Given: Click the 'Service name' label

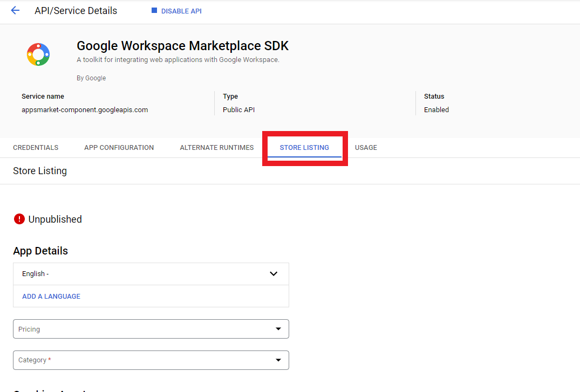Looking at the screenshot, I should coord(43,96).
